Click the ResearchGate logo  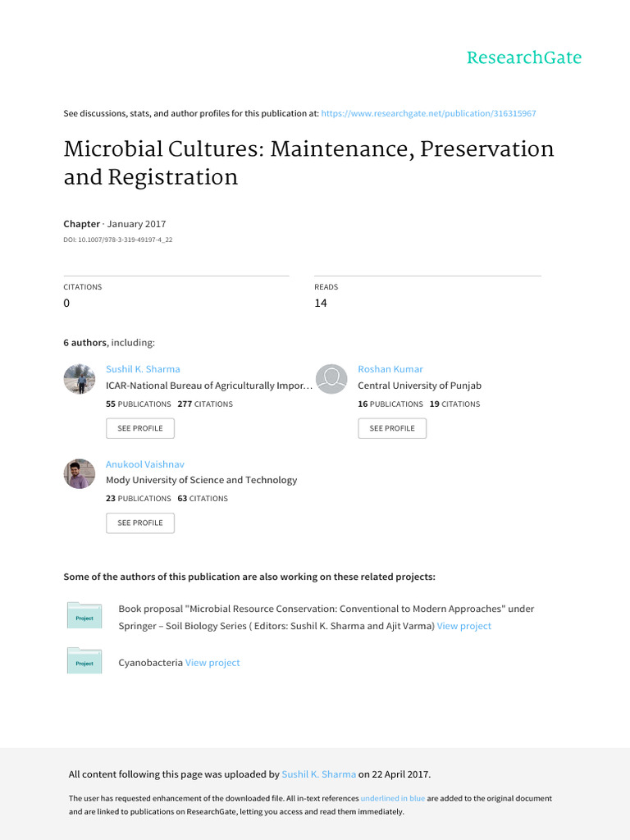(523, 58)
